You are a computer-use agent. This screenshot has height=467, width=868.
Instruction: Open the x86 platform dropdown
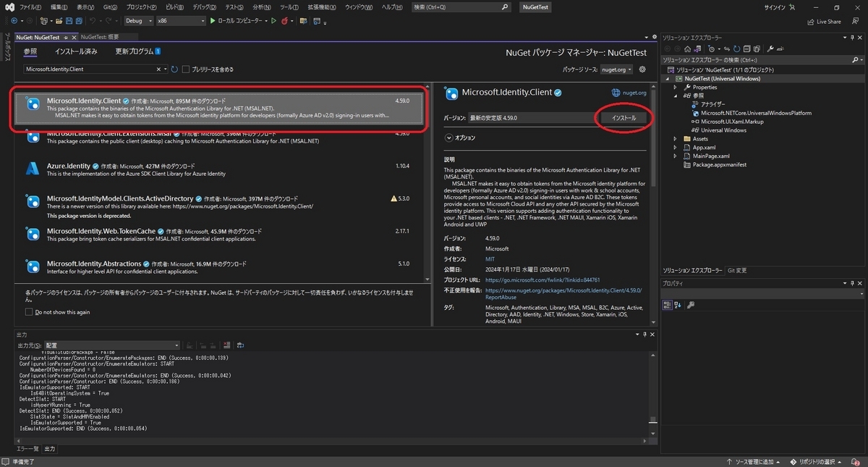coord(181,21)
